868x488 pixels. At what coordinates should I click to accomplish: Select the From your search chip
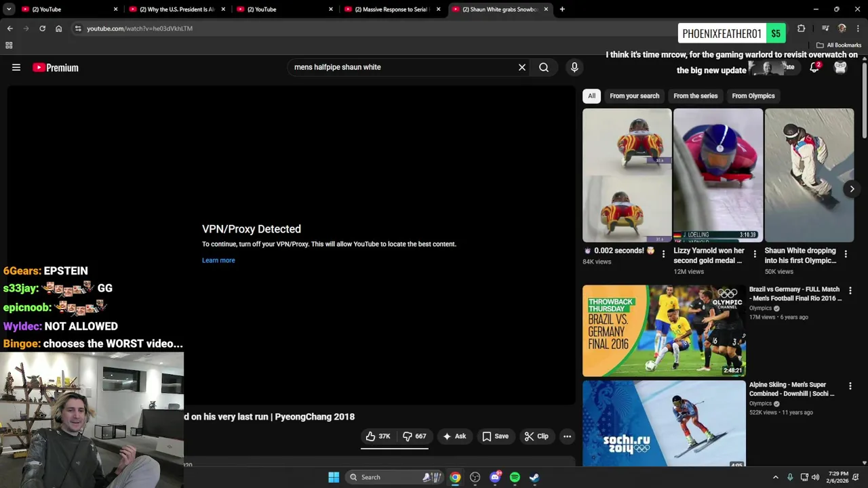pos(634,96)
